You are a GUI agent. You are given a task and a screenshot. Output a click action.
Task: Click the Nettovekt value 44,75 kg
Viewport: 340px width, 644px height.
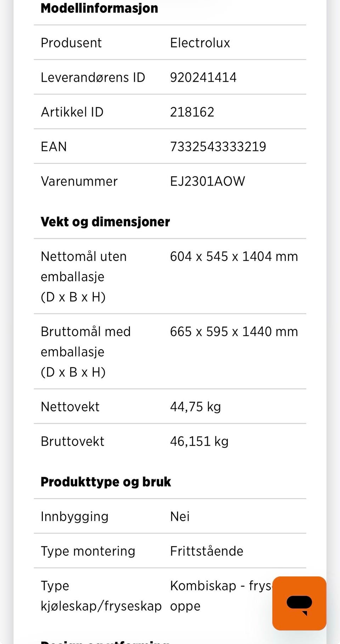click(x=195, y=407)
